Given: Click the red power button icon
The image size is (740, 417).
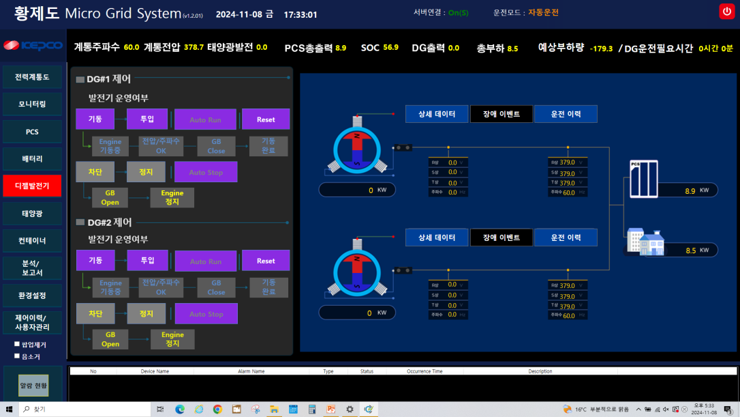Looking at the screenshot, I should [727, 11].
